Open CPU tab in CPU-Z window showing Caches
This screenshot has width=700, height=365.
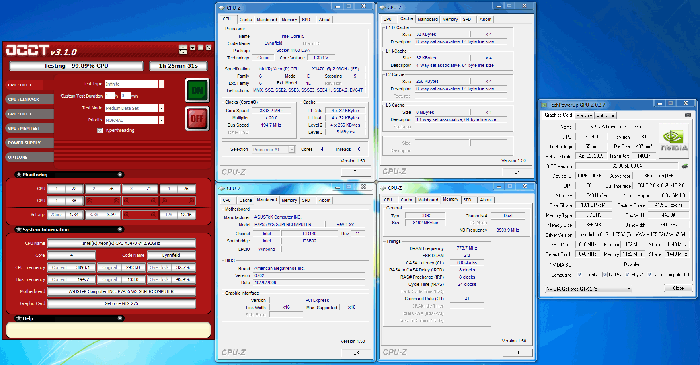[x=388, y=19]
